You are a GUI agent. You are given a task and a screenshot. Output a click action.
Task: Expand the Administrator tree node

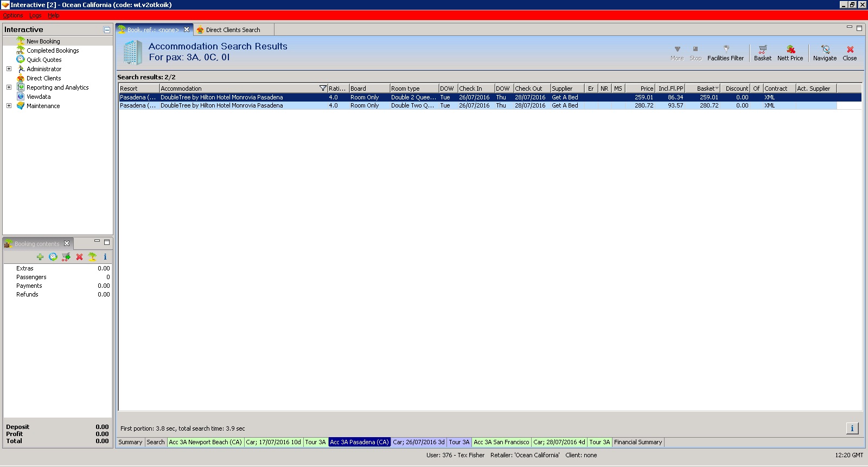[9, 69]
